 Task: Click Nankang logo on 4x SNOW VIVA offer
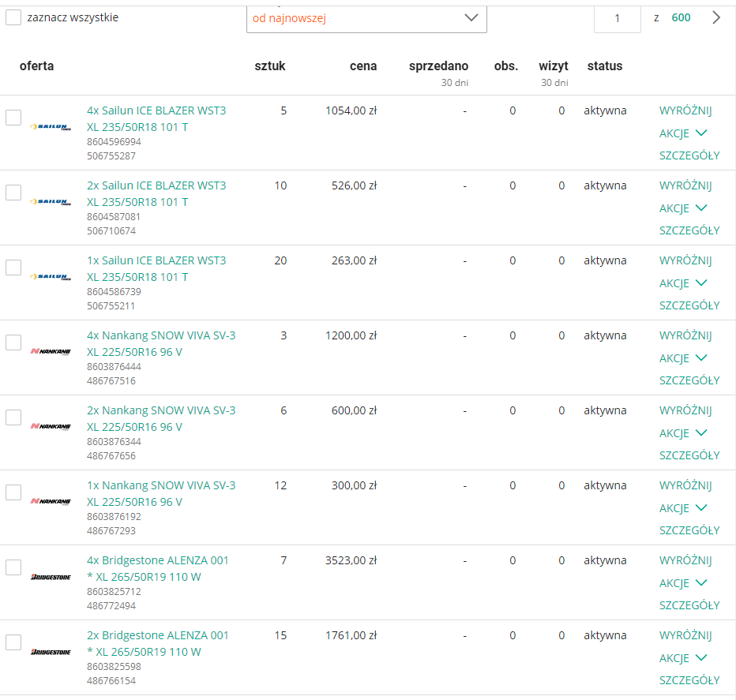click(50, 351)
